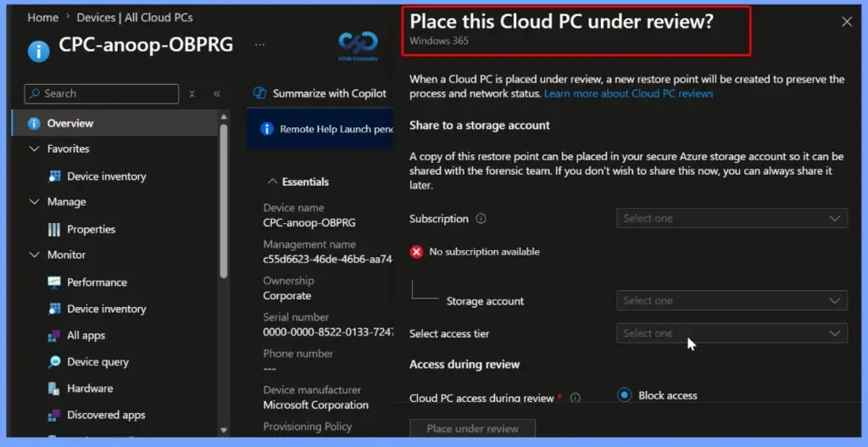This screenshot has width=868, height=447.
Task: Select the Block access radio button
Action: click(x=625, y=395)
